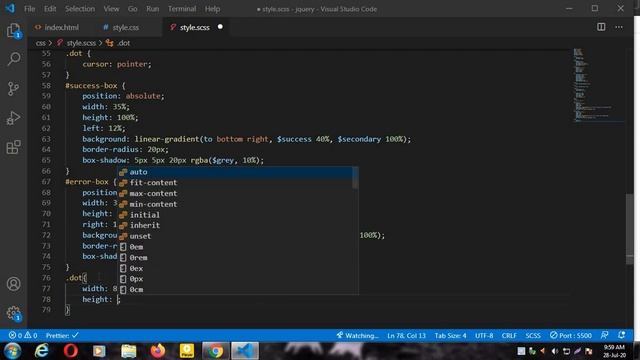Click the notifications bell in status bar

pyautogui.click(x=621, y=335)
